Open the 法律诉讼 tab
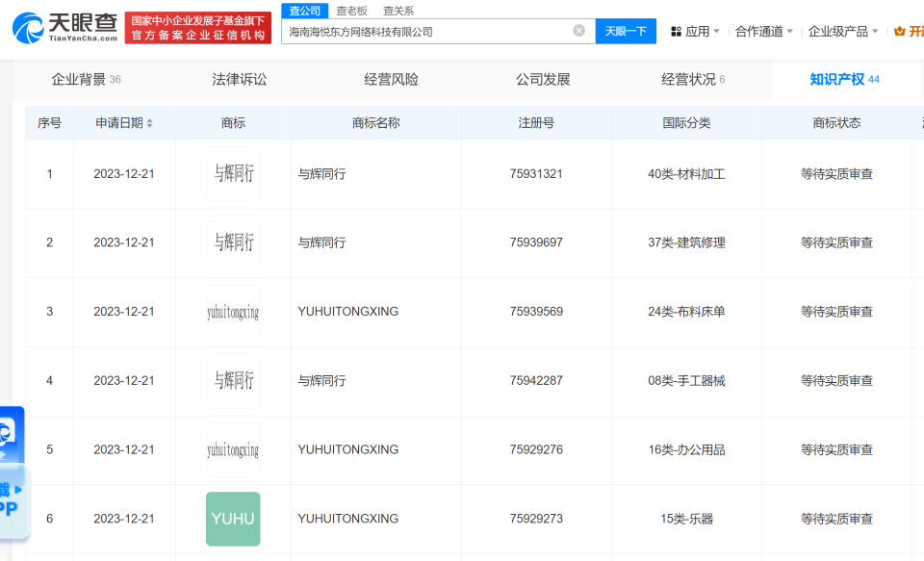This screenshot has height=561, width=924. click(240, 80)
